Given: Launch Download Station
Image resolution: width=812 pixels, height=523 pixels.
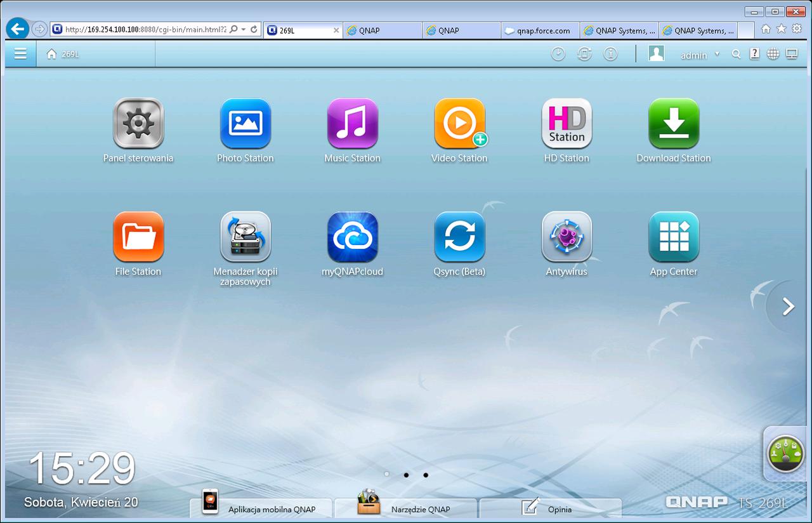Looking at the screenshot, I should point(674,123).
